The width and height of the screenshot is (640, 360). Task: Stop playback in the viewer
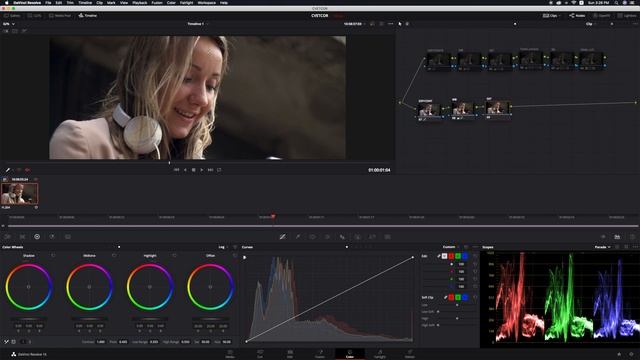pos(193,170)
